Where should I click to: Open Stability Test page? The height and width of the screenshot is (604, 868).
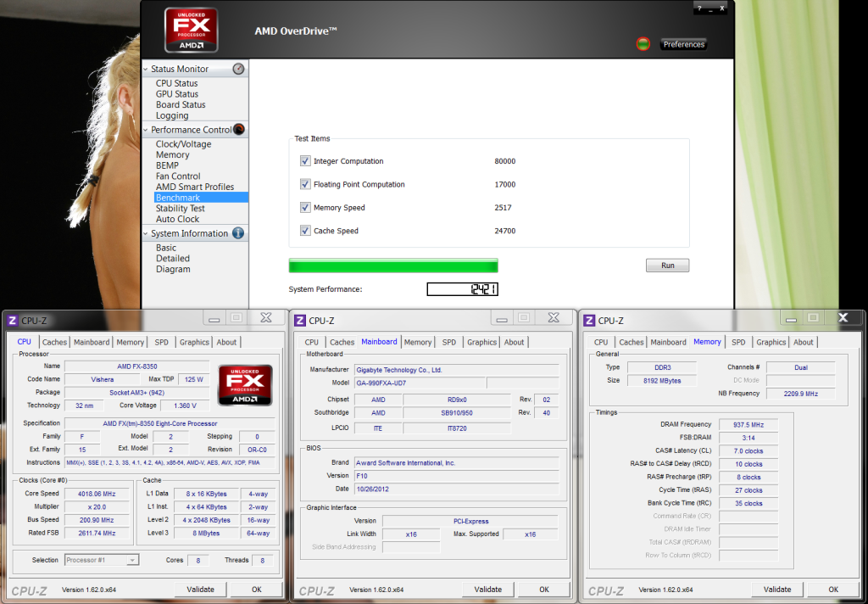180,209
